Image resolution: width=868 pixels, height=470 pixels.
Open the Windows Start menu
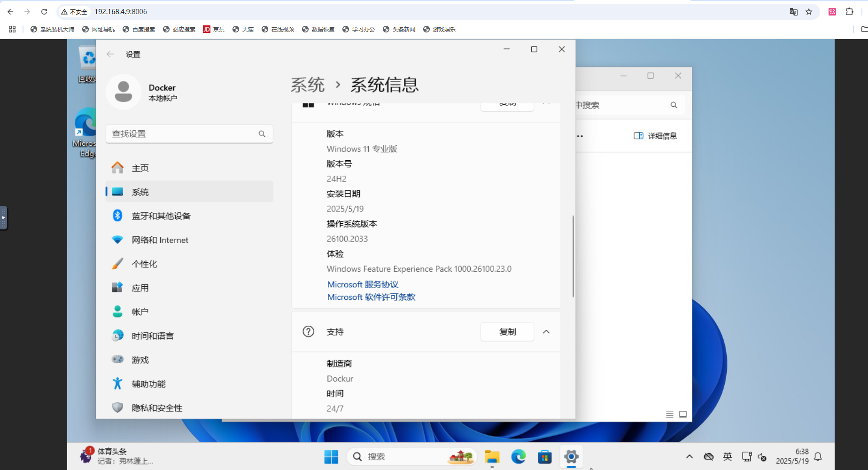coord(331,456)
